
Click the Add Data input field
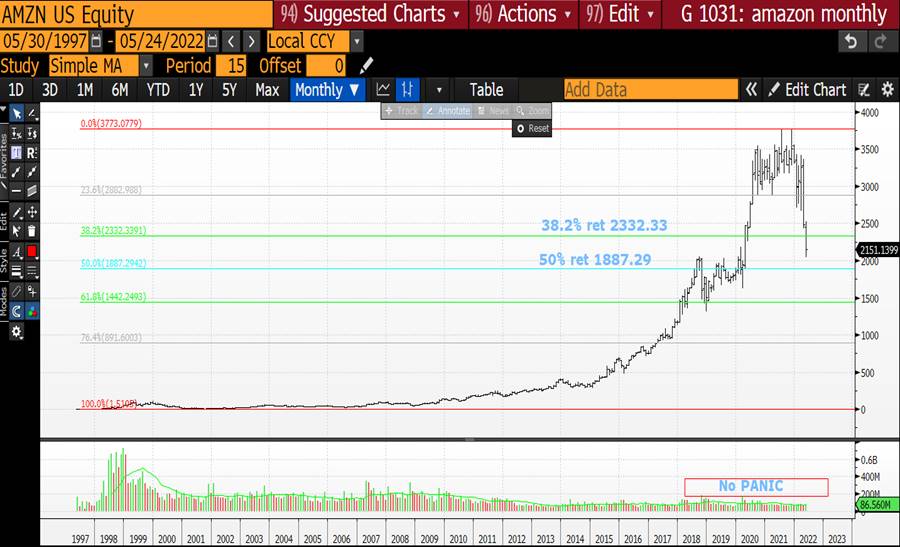click(x=651, y=90)
